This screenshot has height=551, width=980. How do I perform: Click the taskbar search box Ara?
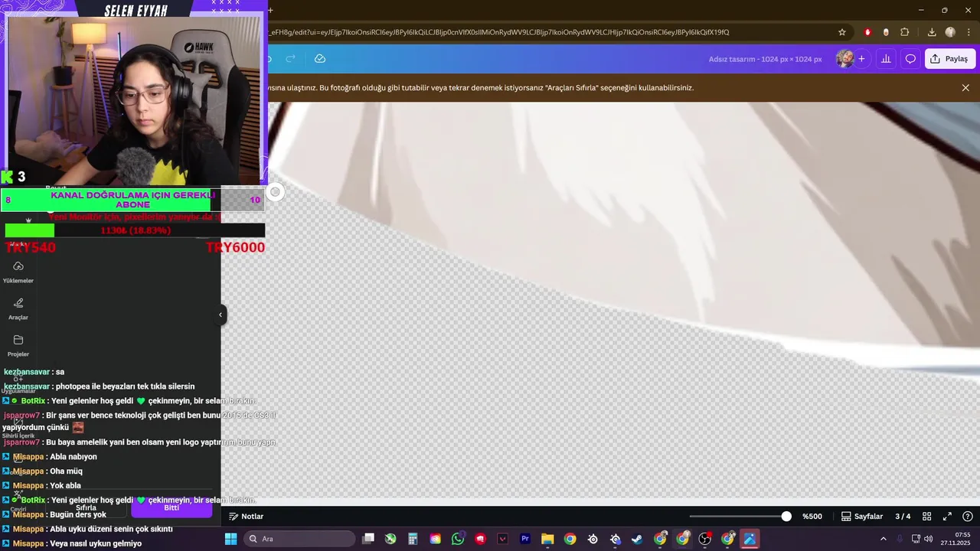click(x=300, y=539)
